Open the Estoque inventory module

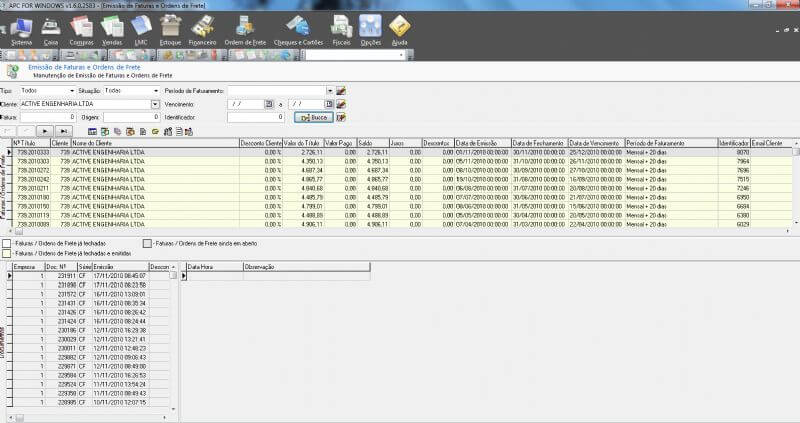(x=170, y=31)
